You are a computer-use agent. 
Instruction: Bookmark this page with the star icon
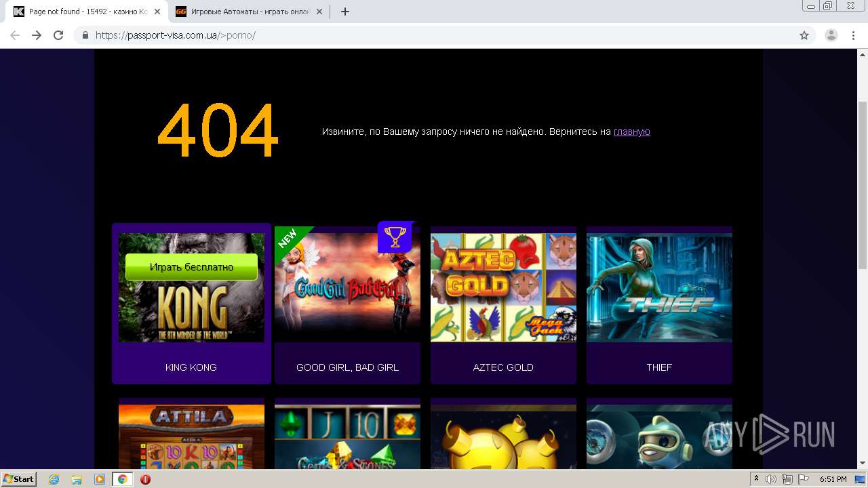[x=804, y=35]
